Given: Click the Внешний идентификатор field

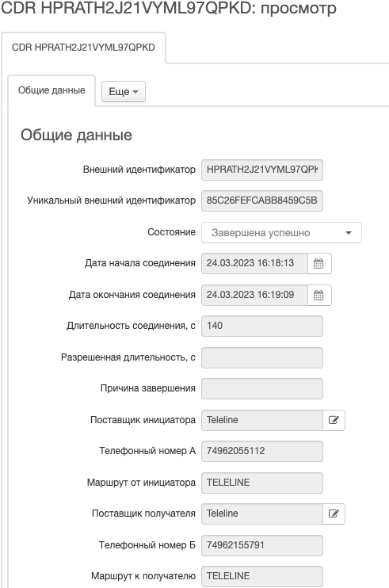Looking at the screenshot, I should point(262,170).
